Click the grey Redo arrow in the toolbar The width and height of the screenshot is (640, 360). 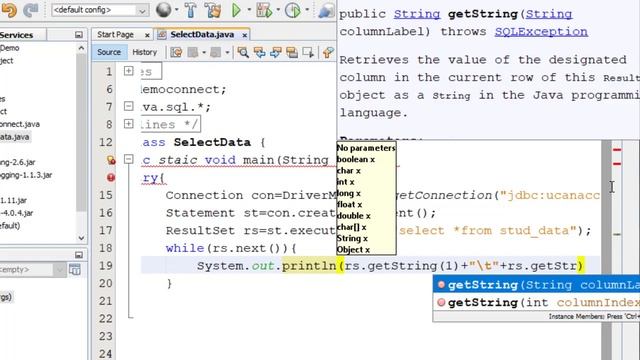click(31, 10)
